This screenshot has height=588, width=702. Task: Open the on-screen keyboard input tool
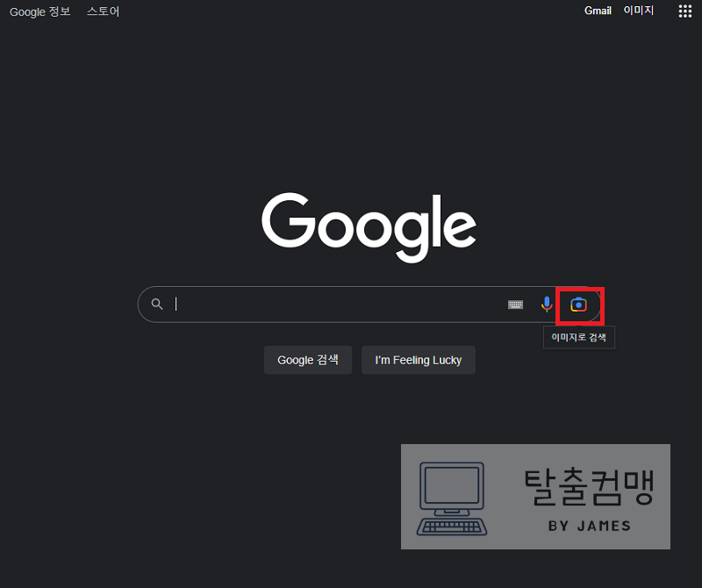(x=515, y=305)
